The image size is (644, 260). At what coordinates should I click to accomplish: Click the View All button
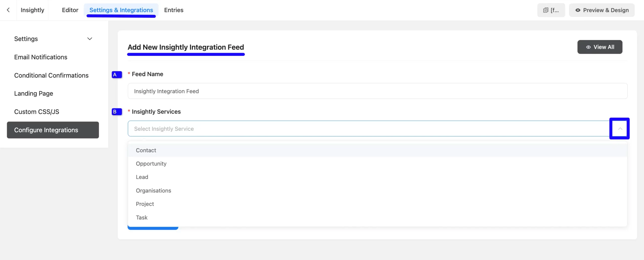click(x=600, y=47)
